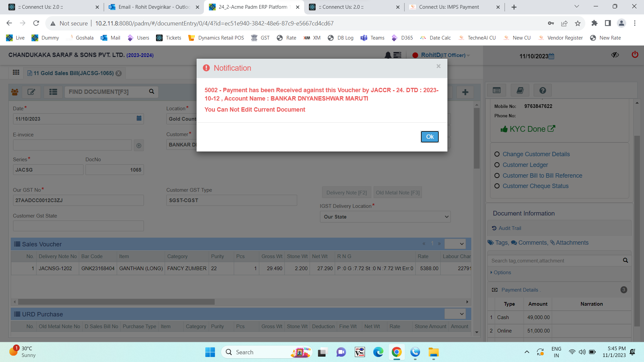Viewport: 644px width, 362px height.
Task: Close the Notification dialog with X
Action: (438, 66)
